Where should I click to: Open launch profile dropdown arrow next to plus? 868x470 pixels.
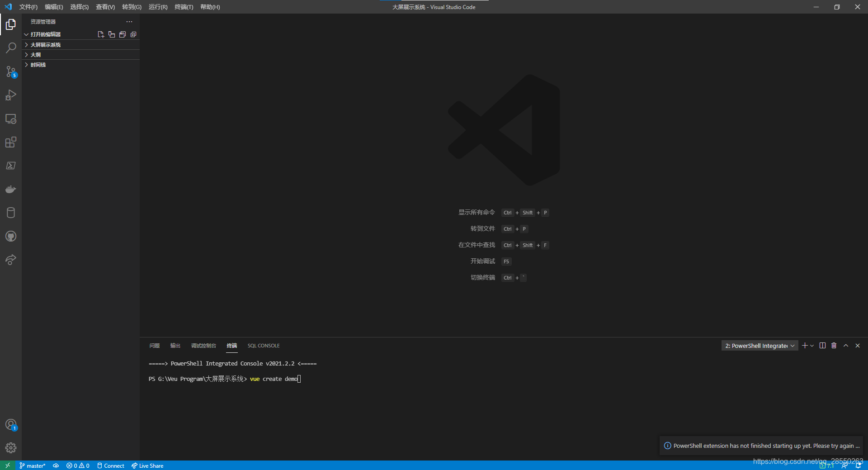pyautogui.click(x=812, y=346)
